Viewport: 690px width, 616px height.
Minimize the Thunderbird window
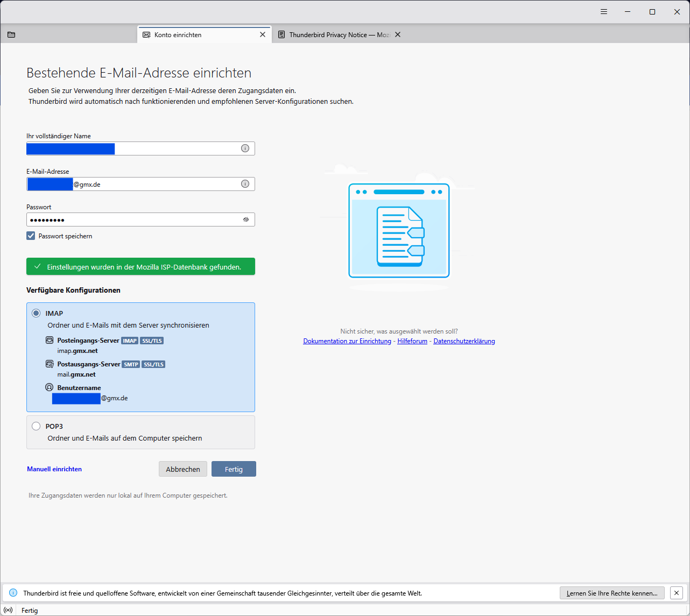628,12
